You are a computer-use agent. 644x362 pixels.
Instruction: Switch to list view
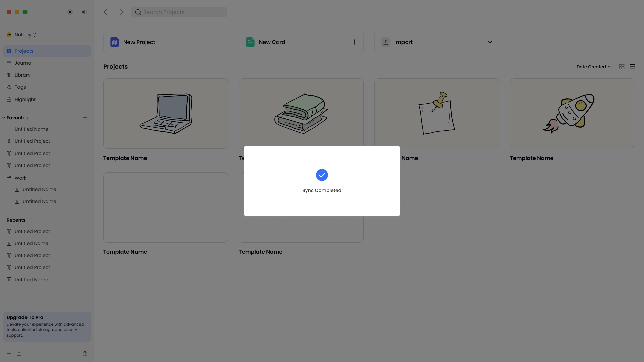pyautogui.click(x=632, y=67)
